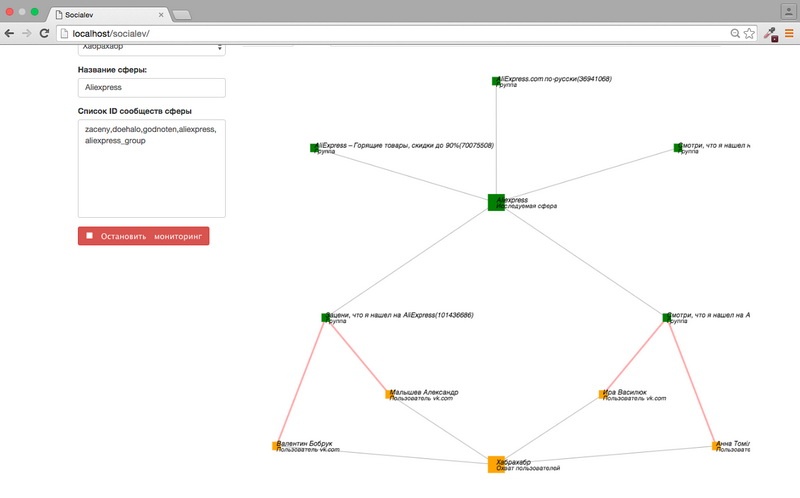Select the Анна user node at right edge
Screen dimensions: 800x498
[716, 446]
